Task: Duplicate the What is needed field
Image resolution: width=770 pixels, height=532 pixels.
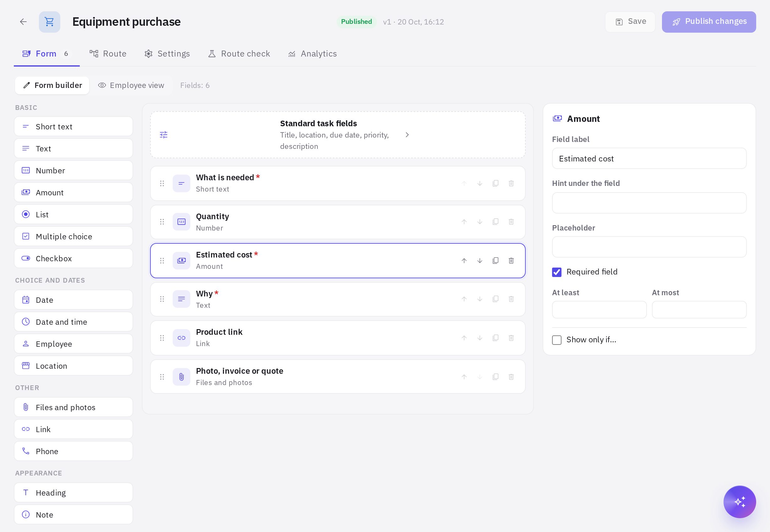Action: click(495, 183)
